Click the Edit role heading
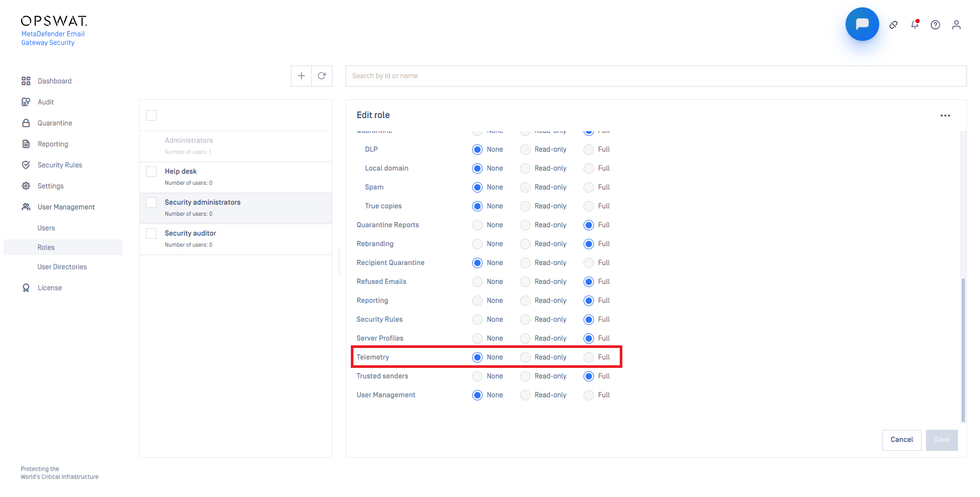This screenshot has width=980, height=497. point(373,115)
